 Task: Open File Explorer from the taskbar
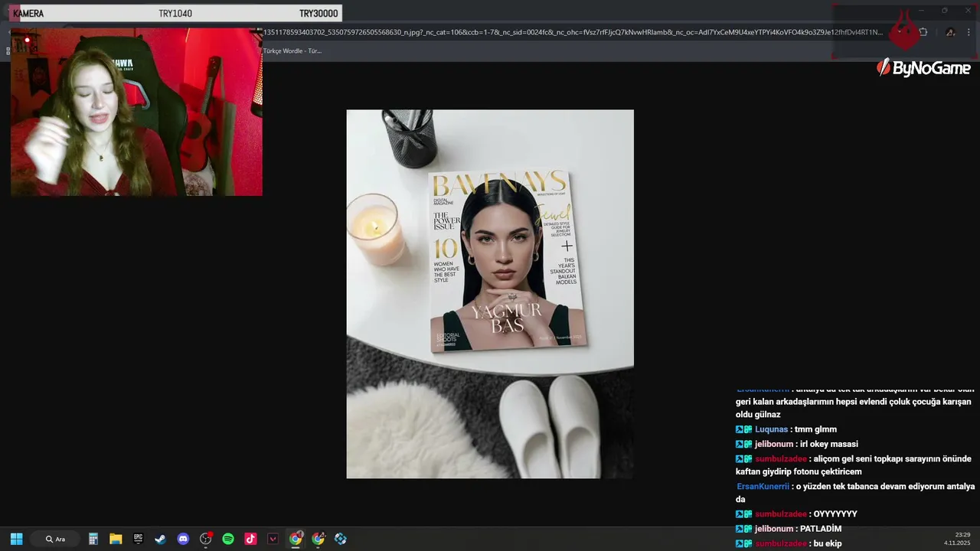coord(116,539)
